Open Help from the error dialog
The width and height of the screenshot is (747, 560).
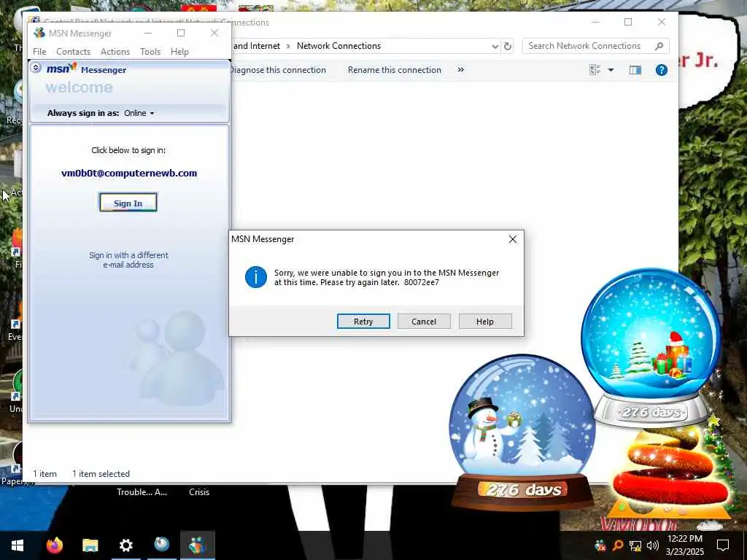click(x=485, y=322)
